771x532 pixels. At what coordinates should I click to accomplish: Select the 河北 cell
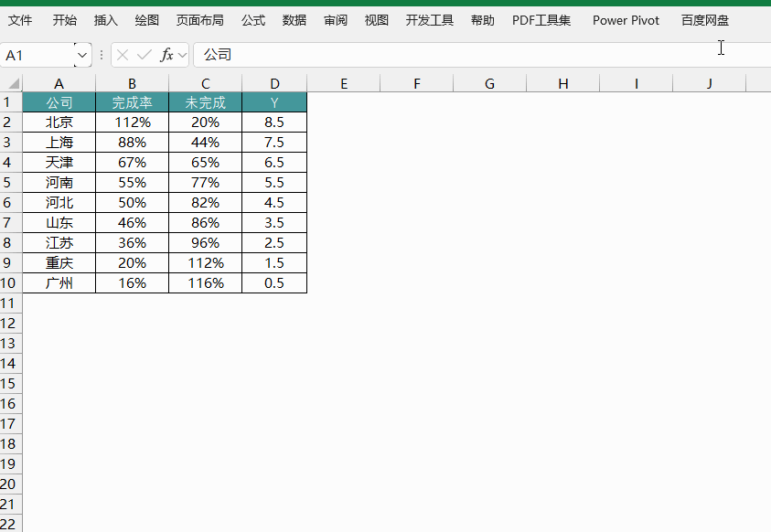point(59,202)
